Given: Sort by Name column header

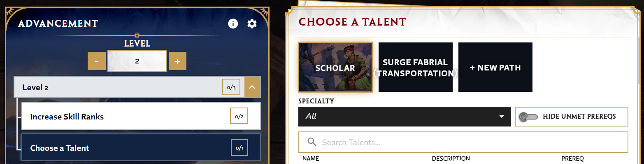Looking at the screenshot, I should (311, 159).
